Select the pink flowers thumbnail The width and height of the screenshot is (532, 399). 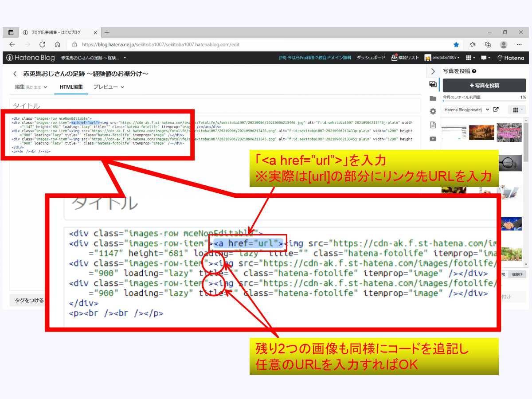tap(509, 132)
